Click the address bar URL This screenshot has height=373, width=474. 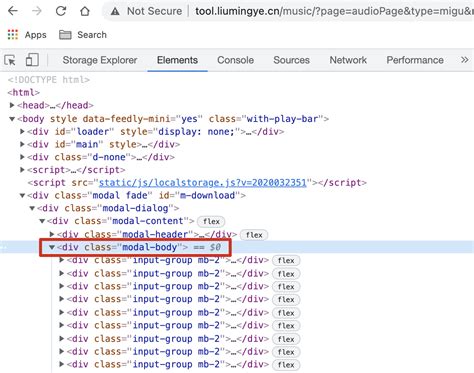(x=334, y=11)
